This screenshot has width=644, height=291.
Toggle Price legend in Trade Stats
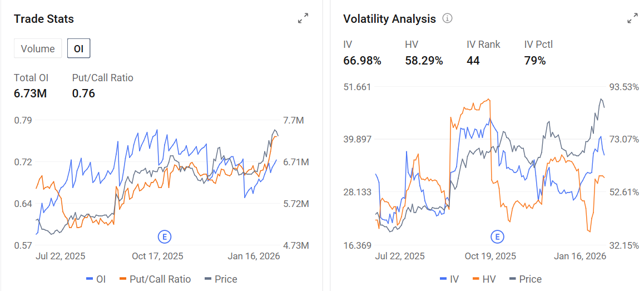221,279
